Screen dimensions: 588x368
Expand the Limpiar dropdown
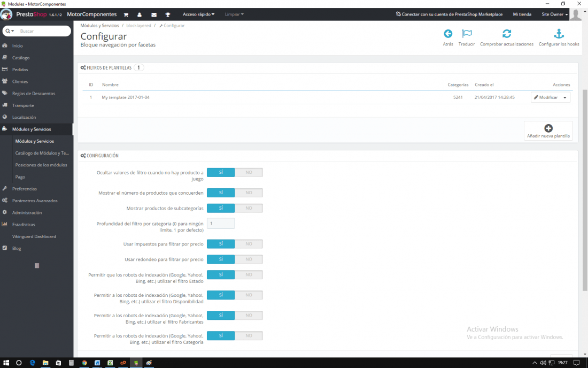(x=234, y=14)
